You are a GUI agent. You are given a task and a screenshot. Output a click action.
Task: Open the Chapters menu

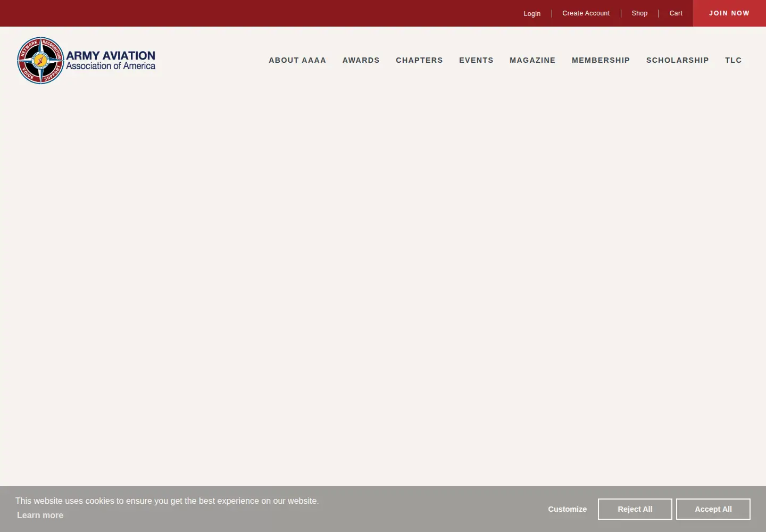pyautogui.click(x=419, y=60)
